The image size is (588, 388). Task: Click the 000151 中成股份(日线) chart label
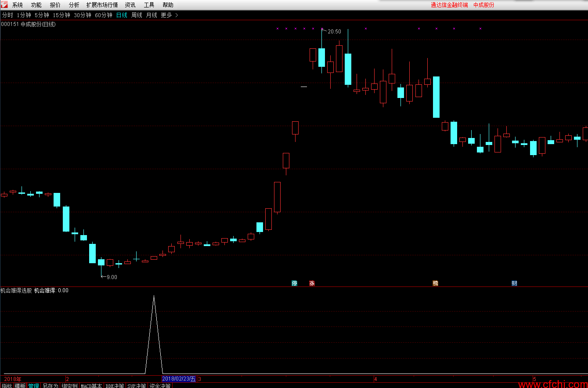(29, 24)
